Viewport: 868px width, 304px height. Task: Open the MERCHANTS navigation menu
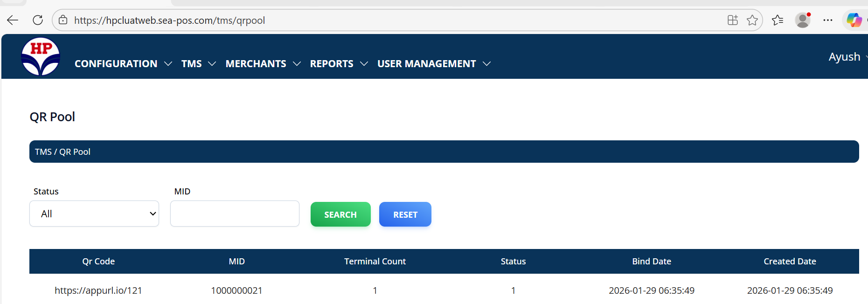pyautogui.click(x=263, y=63)
